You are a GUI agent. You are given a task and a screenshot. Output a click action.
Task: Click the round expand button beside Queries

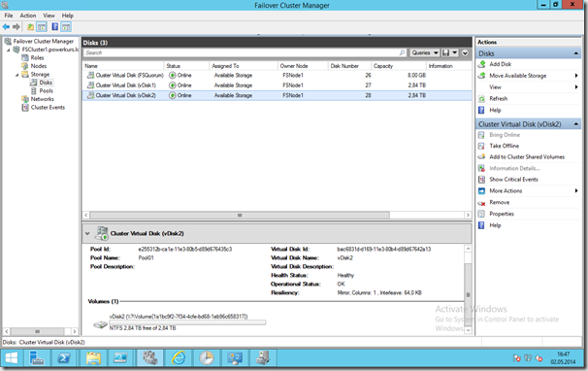coord(465,53)
